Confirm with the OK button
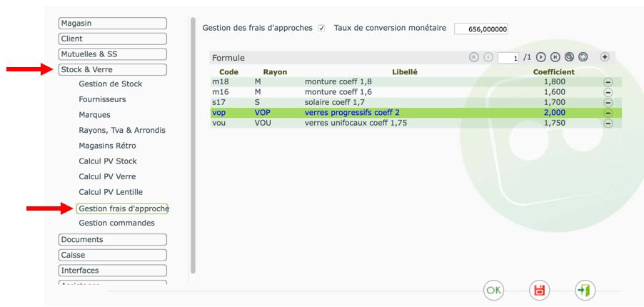Image resolution: width=644 pixels, height=307 pixels. [x=493, y=290]
